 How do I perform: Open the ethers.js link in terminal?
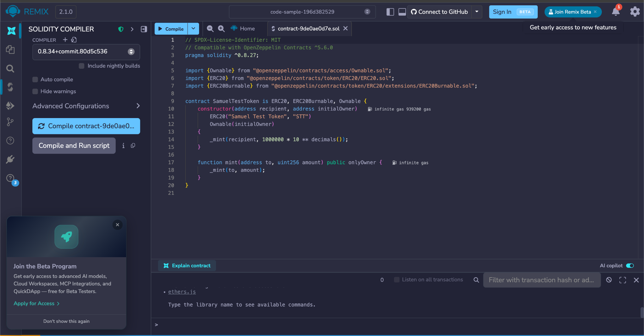pyautogui.click(x=182, y=292)
